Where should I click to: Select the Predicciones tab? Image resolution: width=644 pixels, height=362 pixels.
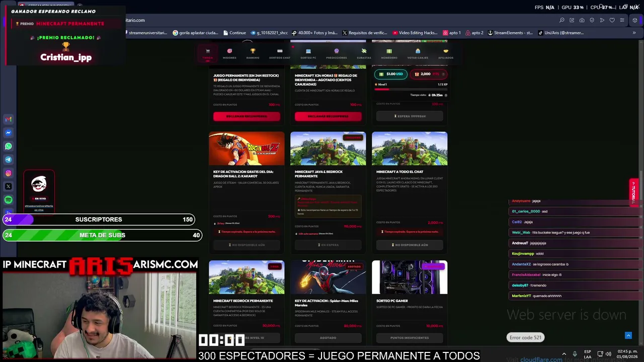[x=336, y=53]
